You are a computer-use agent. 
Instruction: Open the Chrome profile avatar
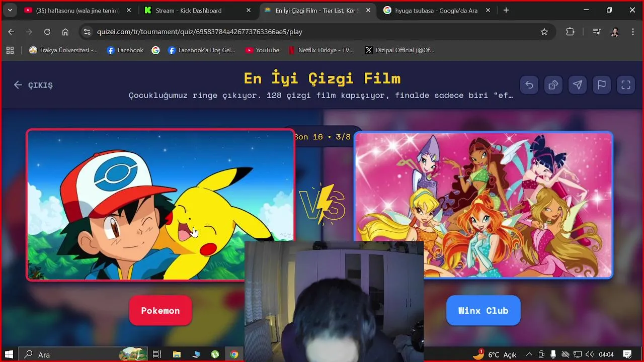click(x=615, y=32)
